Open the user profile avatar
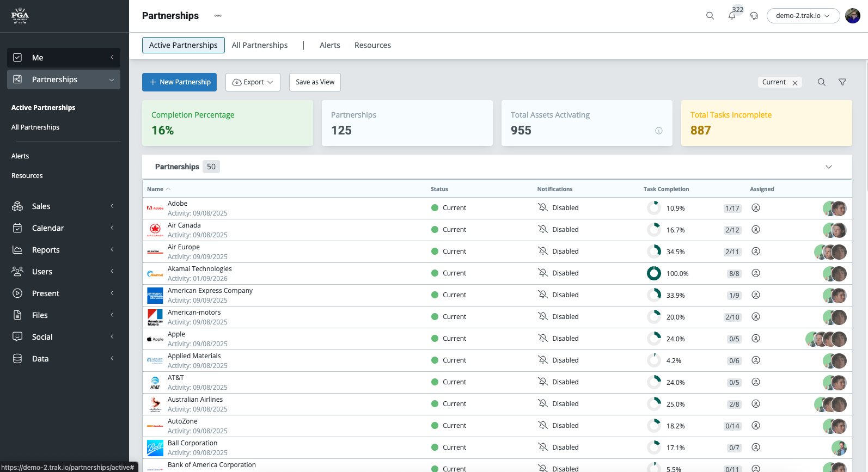Viewport: 868px width, 472px height. tap(853, 16)
